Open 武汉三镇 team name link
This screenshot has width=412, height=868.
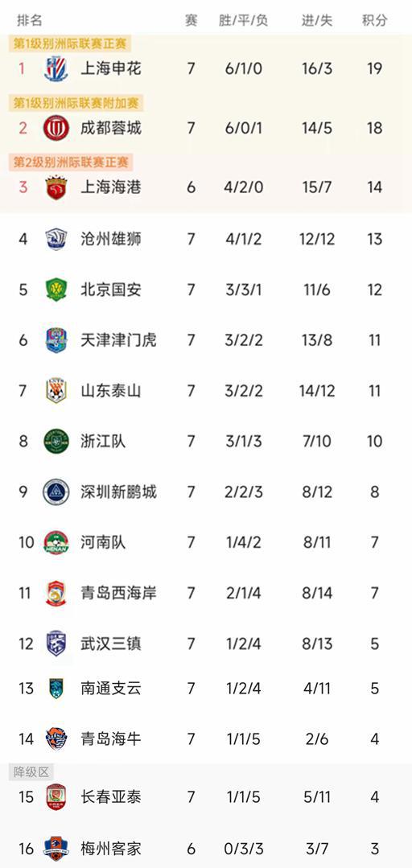point(111,644)
